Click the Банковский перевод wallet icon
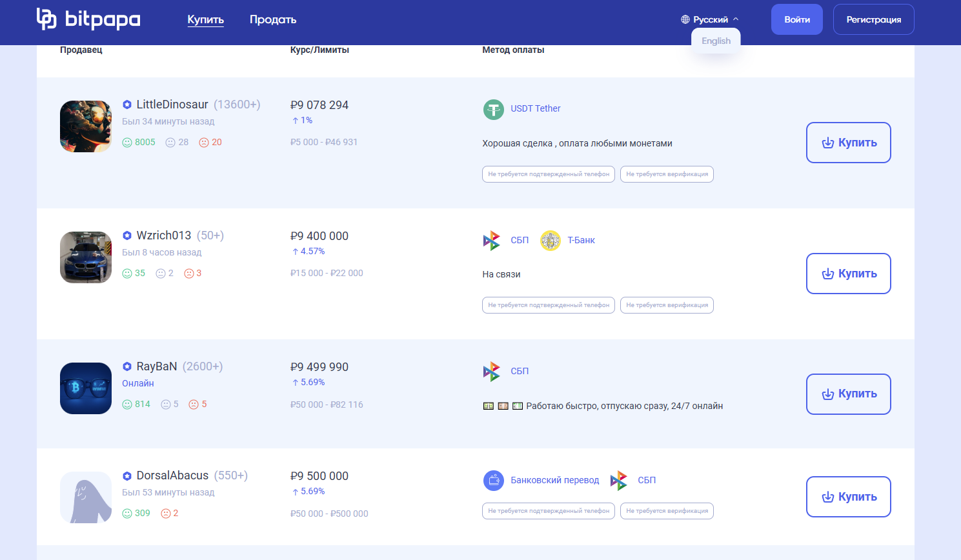This screenshot has width=961, height=560. (x=494, y=481)
